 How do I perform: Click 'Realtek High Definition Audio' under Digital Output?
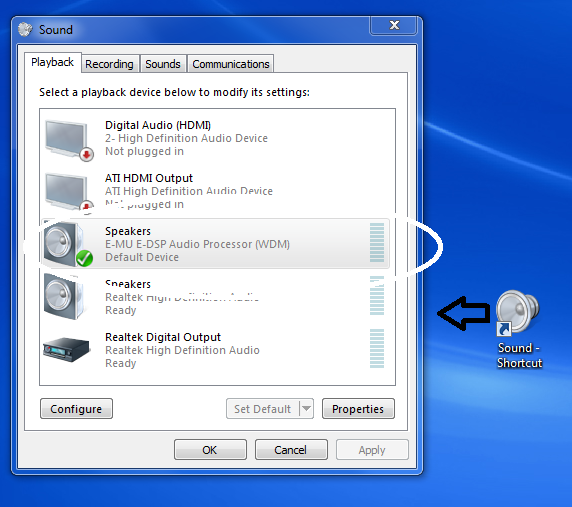[x=182, y=350]
